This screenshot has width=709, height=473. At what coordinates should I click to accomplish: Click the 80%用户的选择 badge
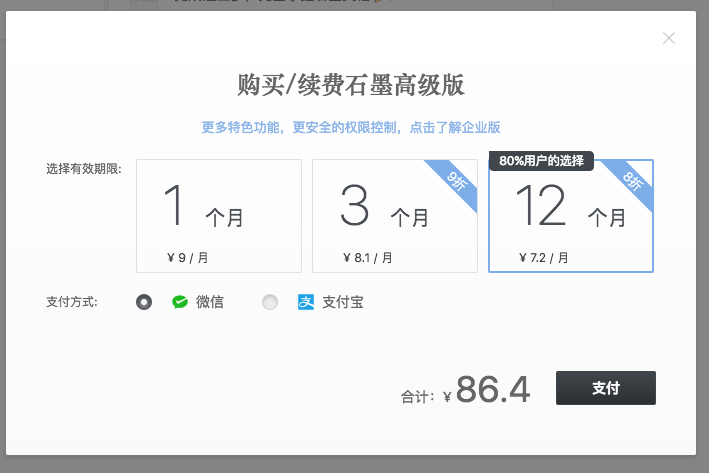[x=541, y=160]
